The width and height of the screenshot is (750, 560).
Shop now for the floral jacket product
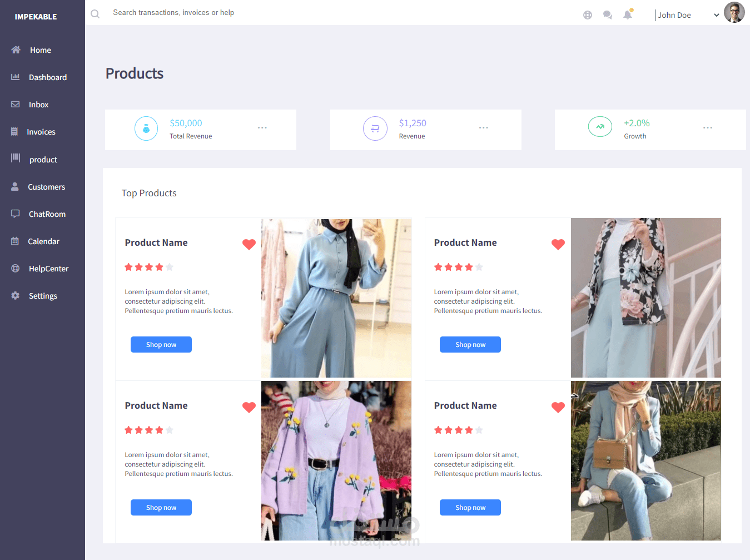[x=470, y=345]
